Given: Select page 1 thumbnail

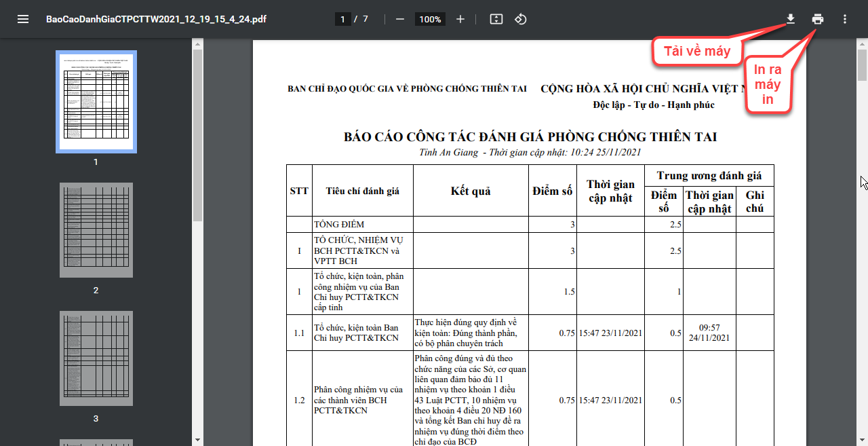Looking at the screenshot, I should [96, 102].
